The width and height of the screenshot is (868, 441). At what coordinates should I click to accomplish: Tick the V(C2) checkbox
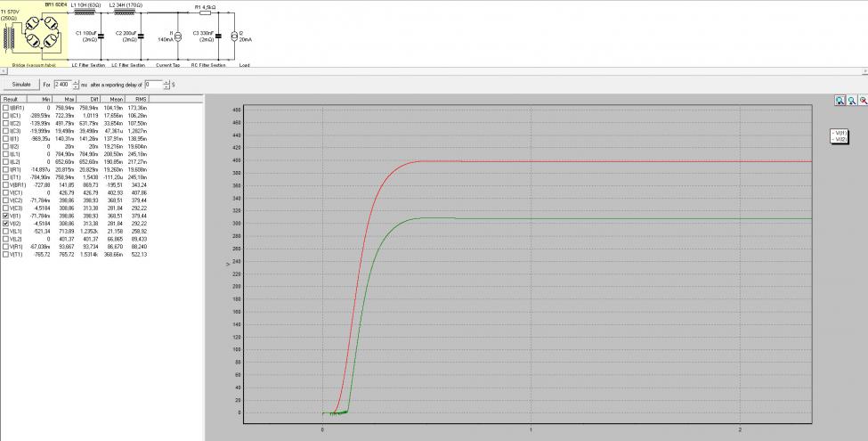point(5,200)
